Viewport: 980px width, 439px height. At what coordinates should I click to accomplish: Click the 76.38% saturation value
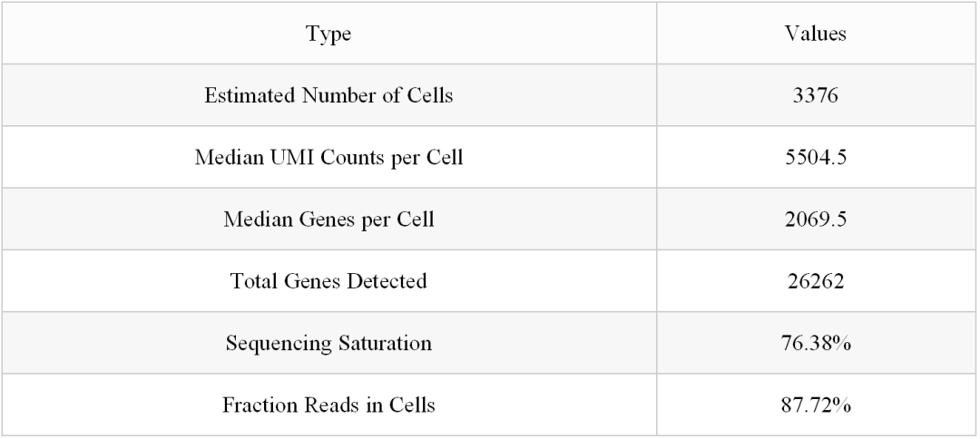(815, 343)
